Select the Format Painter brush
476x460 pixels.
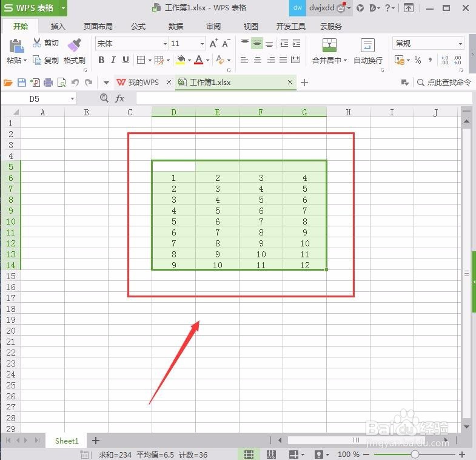coord(75,45)
